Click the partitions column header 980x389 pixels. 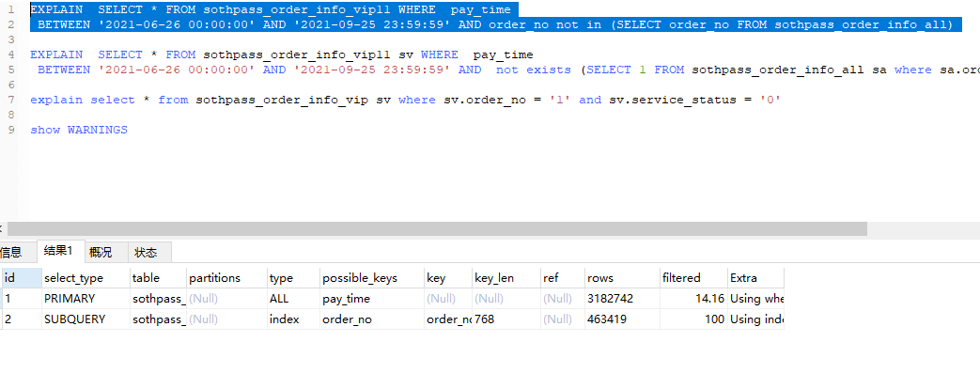tap(226, 278)
